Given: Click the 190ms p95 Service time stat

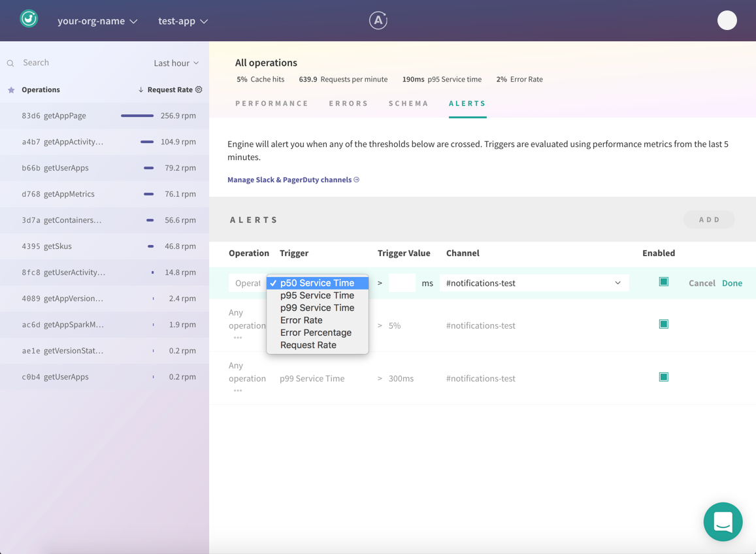Looking at the screenshot, I should tap(442, 79).
